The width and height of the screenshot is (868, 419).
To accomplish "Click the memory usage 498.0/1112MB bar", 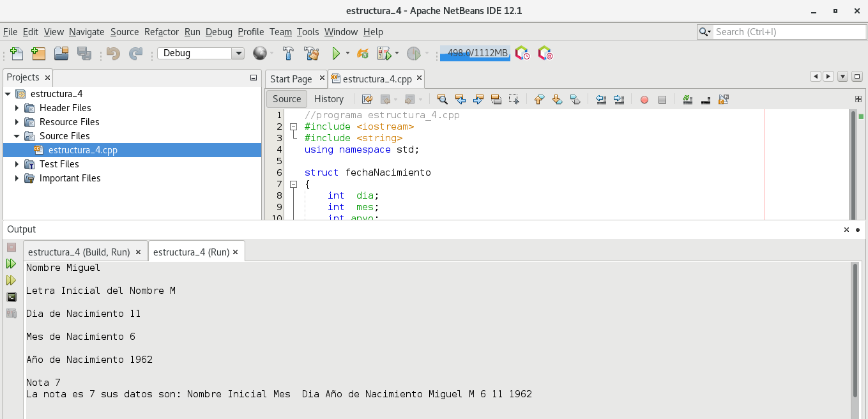I will [x=475, y=54].
